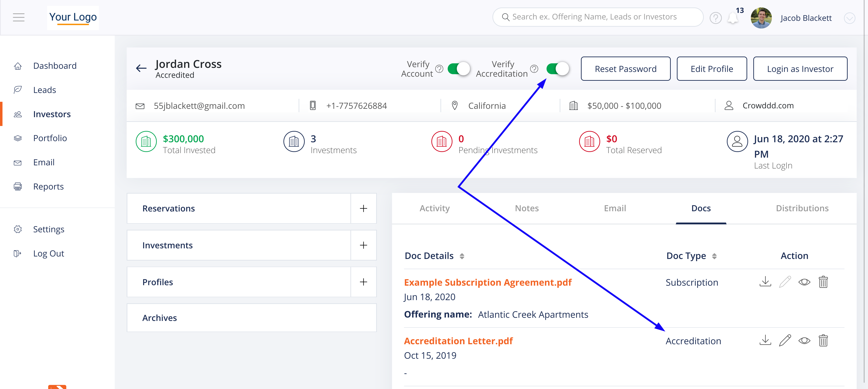Viewport: 868px width, 389px height.
Task: Preview Accreditation Letter with eye icon
Action: [804, 340]
